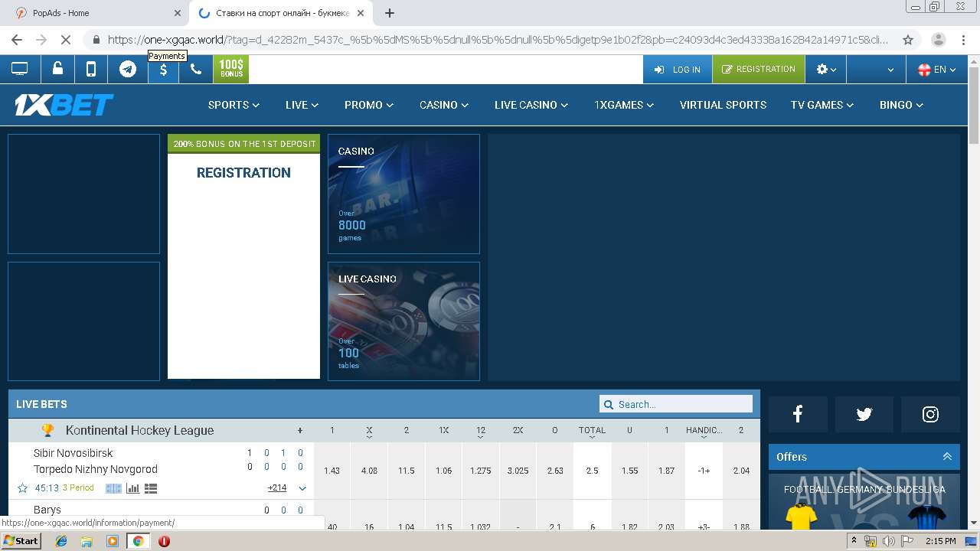Open a new browser tab
The height and width of the screenshot is (551, 980).
tap(390, 13)
